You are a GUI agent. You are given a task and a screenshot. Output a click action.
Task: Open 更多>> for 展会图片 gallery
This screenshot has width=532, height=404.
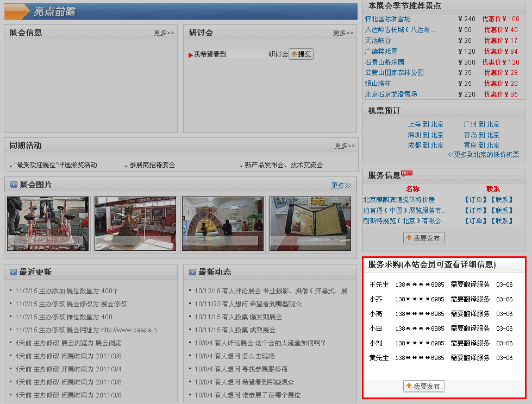[341, 185]
